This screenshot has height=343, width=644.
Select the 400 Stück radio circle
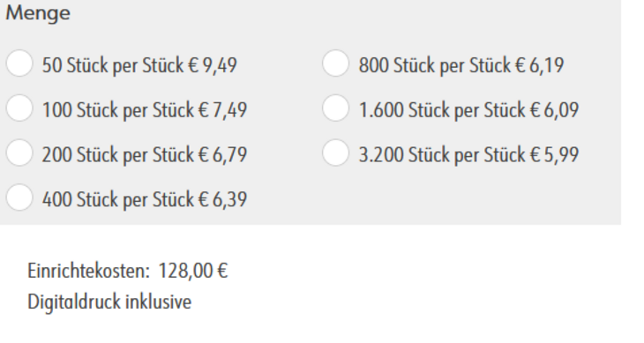(x=19, y=198)
